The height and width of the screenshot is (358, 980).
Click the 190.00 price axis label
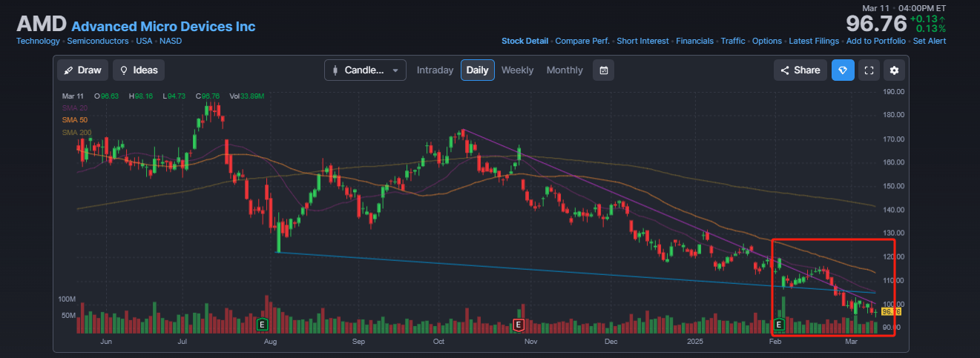click(x=893, y=92)
